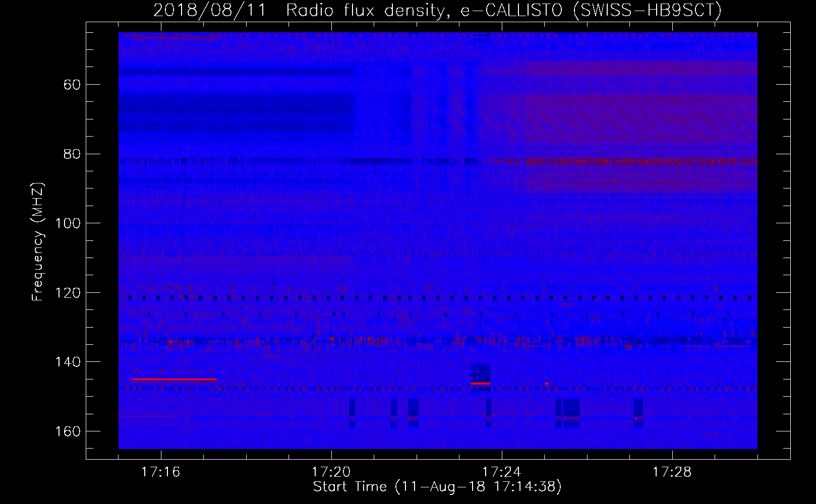Click the plot title "Radio flux density, e-CALLISTO (SWISS-HB9SCT)"
816x504 pixels.
click(504, 10)
